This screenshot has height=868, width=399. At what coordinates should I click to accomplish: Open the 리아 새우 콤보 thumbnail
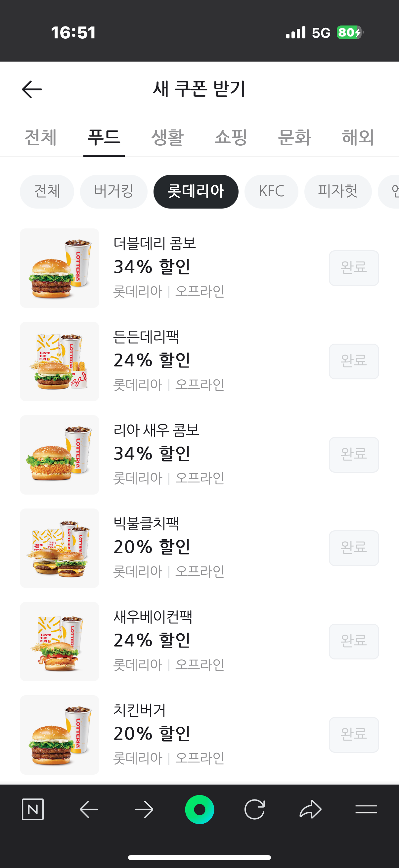[60, 455]
